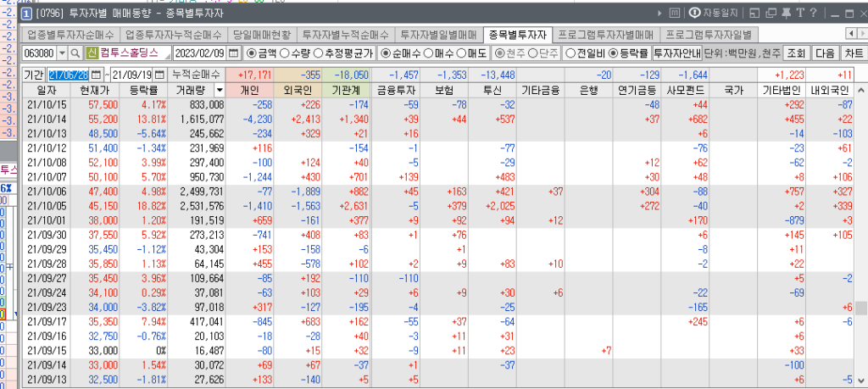
Task: Click the m menu icon in title bar
Action: click(675, 13)
